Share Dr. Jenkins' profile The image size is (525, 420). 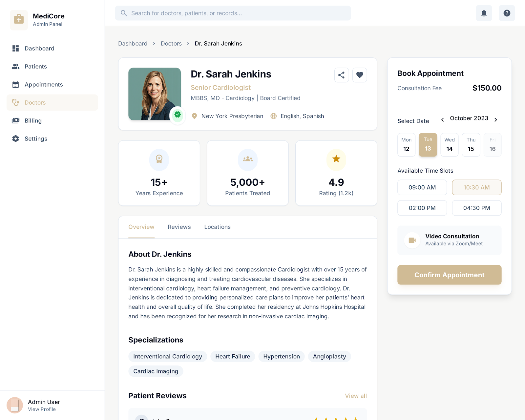[x=341, y=75]
